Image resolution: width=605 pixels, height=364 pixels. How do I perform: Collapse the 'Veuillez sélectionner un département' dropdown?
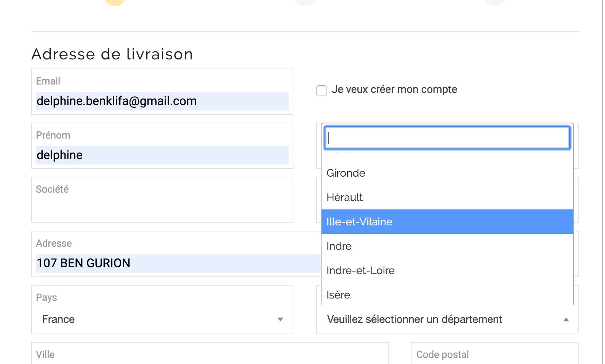coord(448,319)
